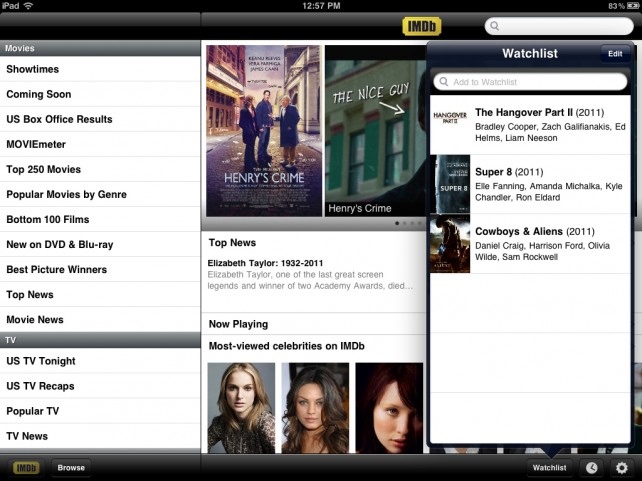Tap the magnifier in Add to Watchlist field
642x481 pixels.
[x=444, y=82]
